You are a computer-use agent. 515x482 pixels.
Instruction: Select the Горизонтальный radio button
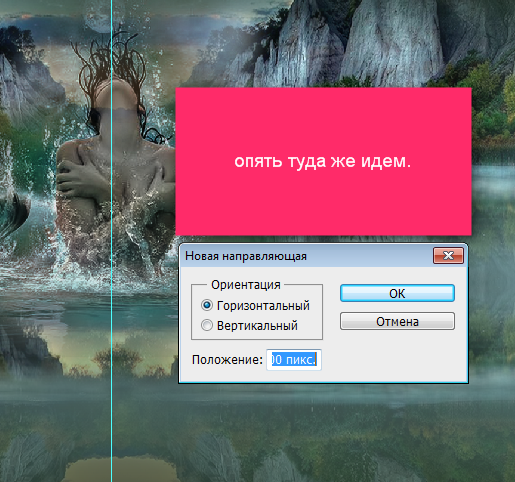pos(207,305)
